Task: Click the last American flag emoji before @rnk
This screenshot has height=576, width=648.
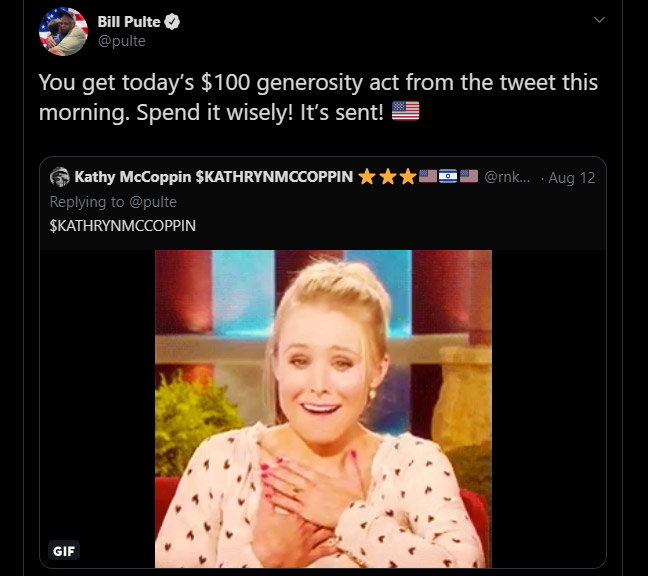Action: (x=469, y=176)
